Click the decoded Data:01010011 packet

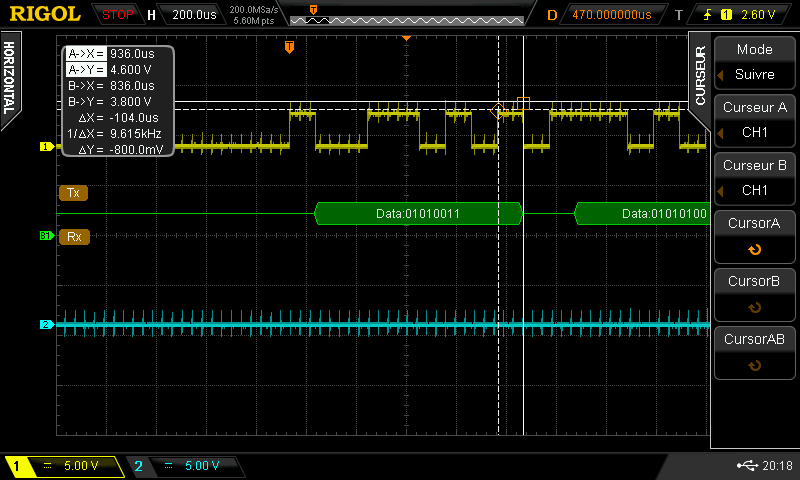pyautogui.click(x=418, y=214)
